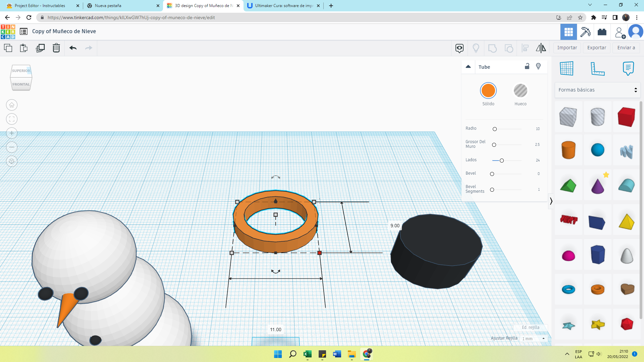Collapse the shapes side panel arrow
Viewport: 644px width, 362px height.
click(551, 201)
